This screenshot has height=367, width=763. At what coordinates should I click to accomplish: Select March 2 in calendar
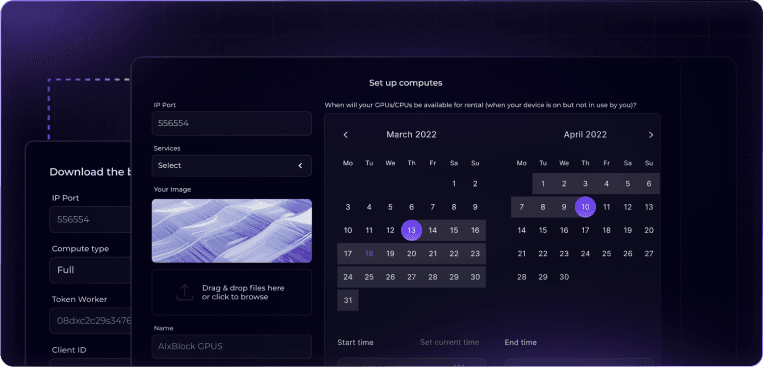point(475,184)
